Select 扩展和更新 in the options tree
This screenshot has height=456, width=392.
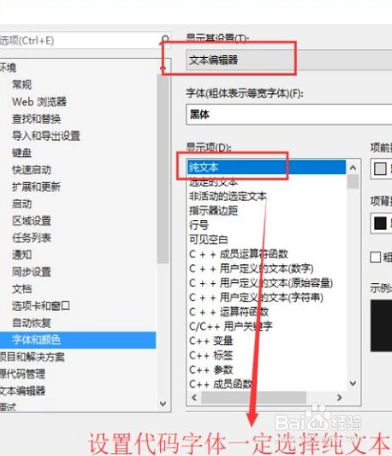36,187
